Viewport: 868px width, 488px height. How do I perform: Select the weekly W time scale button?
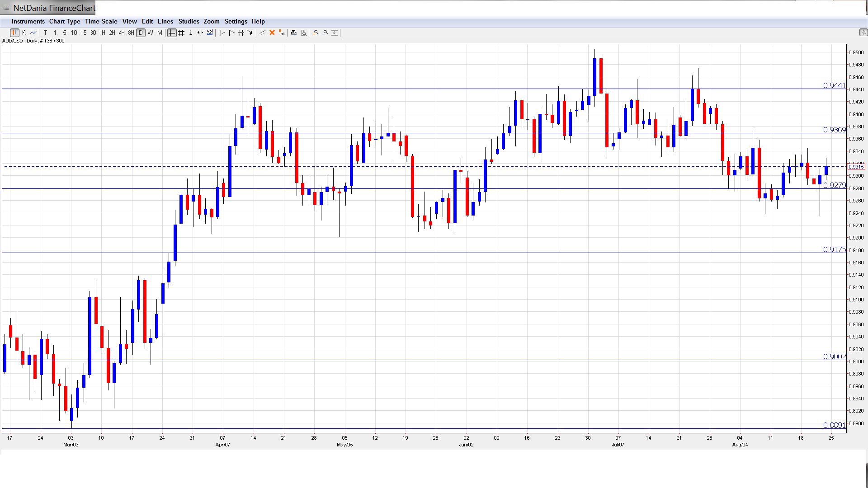coord(150,33)
